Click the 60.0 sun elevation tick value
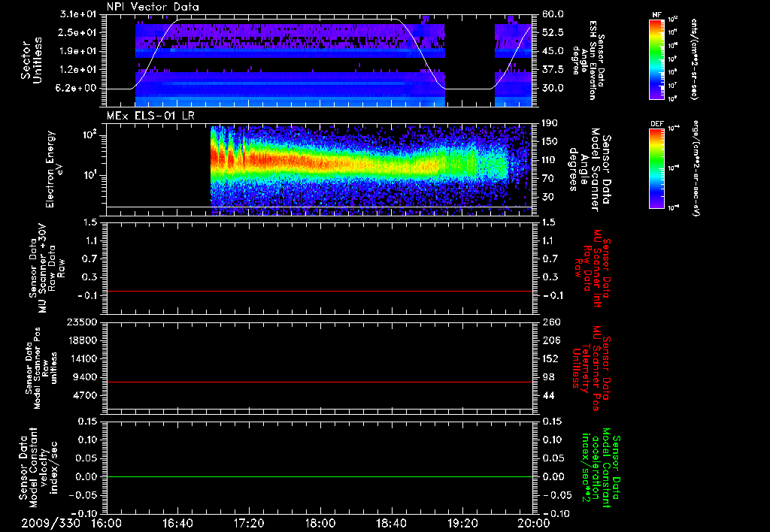770x532 pixels. tap(553, 14)
